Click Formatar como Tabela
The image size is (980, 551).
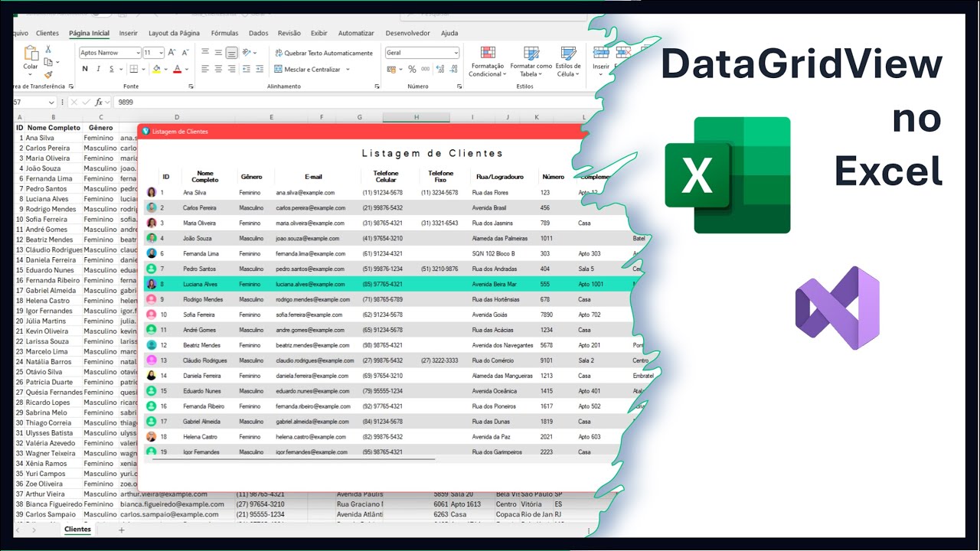[x=531, y=61]
